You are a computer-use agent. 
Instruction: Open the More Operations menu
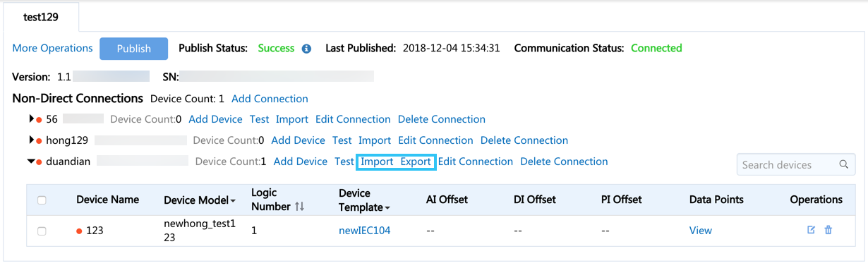point(53,48)
